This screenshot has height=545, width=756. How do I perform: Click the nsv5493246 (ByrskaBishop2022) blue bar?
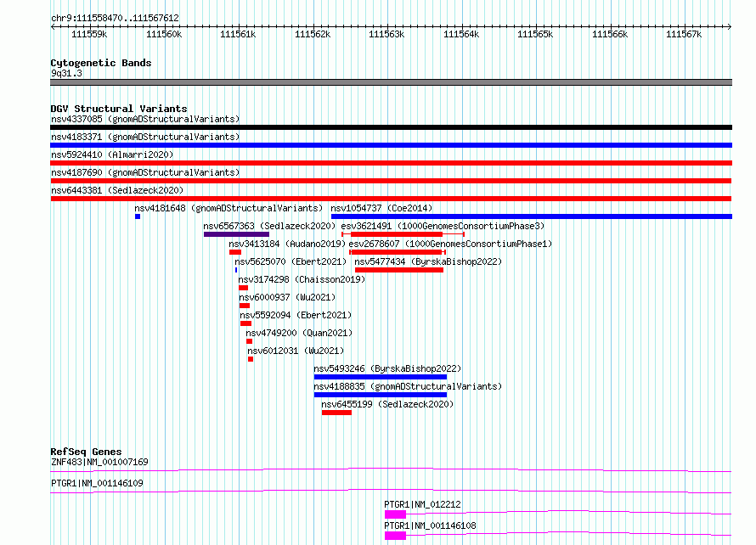[381, 377]
